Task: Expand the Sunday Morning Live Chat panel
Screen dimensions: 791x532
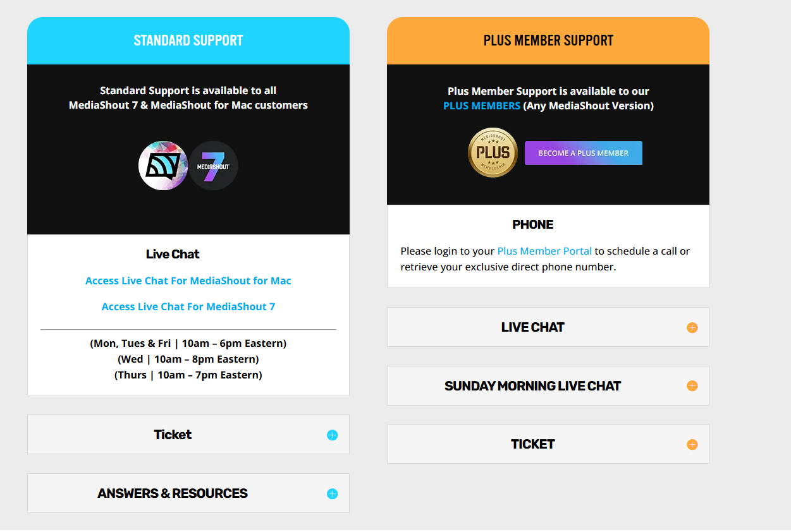Action: coord(548,386)
